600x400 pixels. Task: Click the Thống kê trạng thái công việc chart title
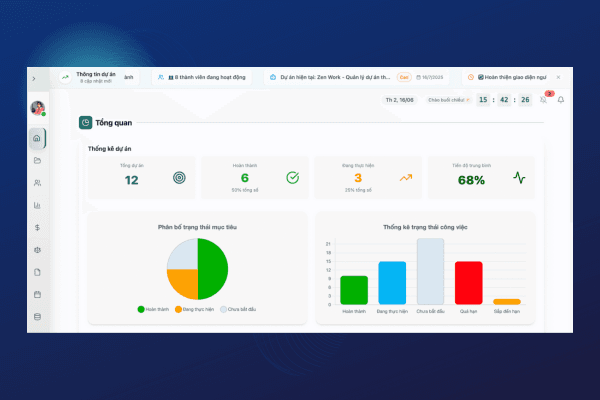point(425,227)
